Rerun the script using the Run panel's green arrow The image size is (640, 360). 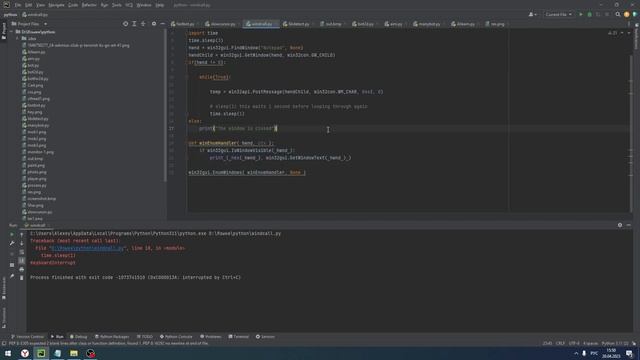click(x=12, y=235)
